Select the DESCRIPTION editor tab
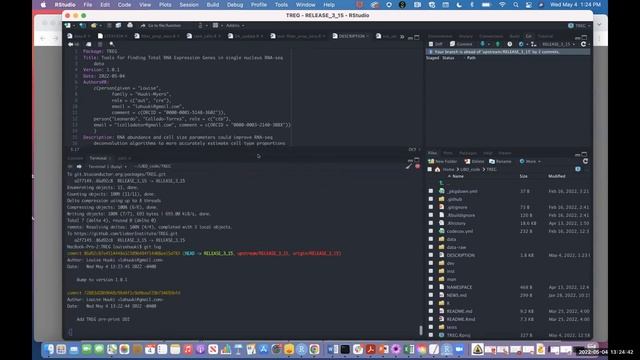The image size is (640, 360). [x=351, y=36]
